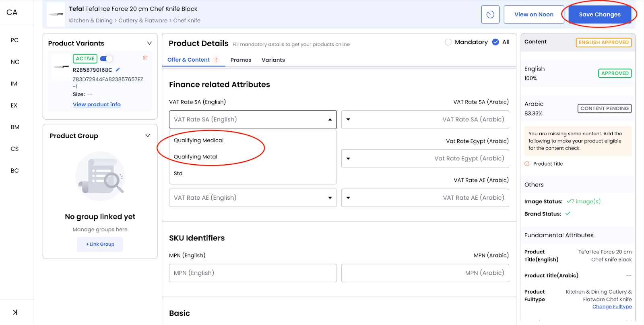Switch to the Variants tab
The image size is (644, 325).
click(273, 60)
